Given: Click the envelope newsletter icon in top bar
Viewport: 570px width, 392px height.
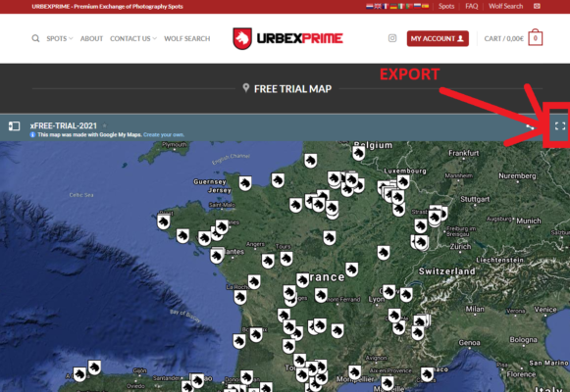Looking at the screenshot, I should 537,6.
